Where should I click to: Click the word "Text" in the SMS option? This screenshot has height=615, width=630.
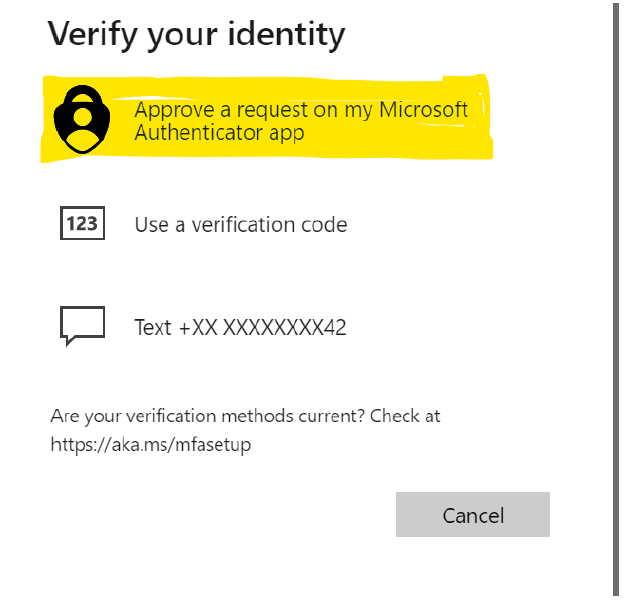(153, 327)
